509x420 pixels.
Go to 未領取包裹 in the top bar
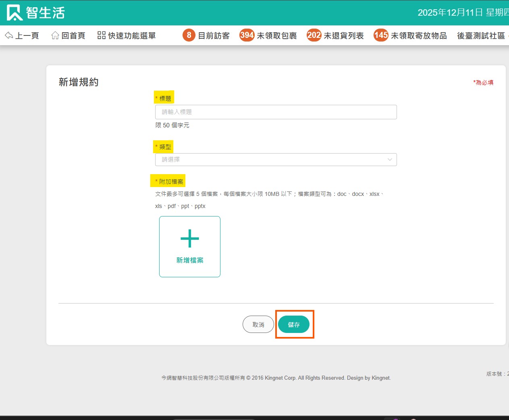pyautogui.click(x=277, y=36)
